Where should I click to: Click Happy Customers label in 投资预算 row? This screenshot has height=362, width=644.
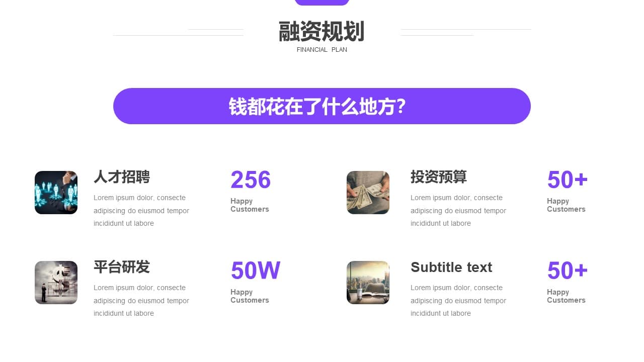tap(566, 205)
